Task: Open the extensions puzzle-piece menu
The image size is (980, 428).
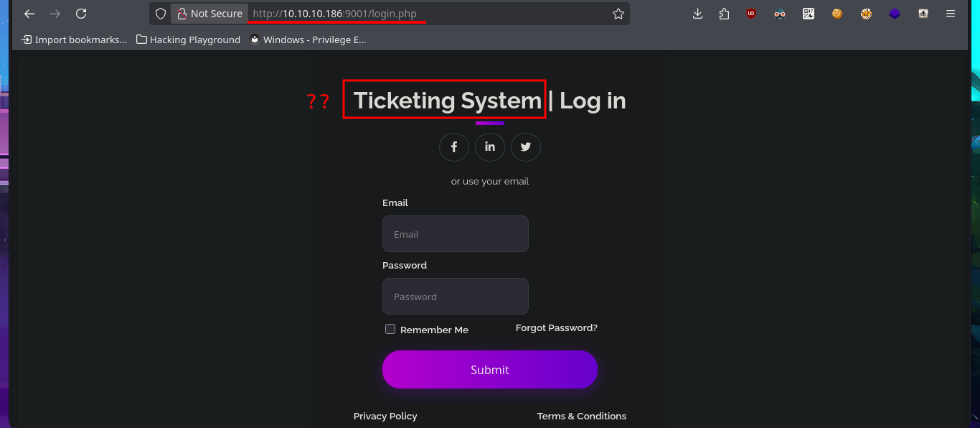Action: click(724, 14)
